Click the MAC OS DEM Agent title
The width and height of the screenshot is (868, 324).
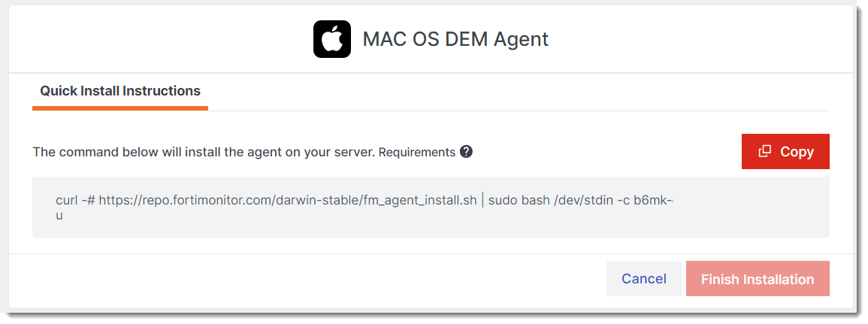pyautogui.click(x=455, y=39)
